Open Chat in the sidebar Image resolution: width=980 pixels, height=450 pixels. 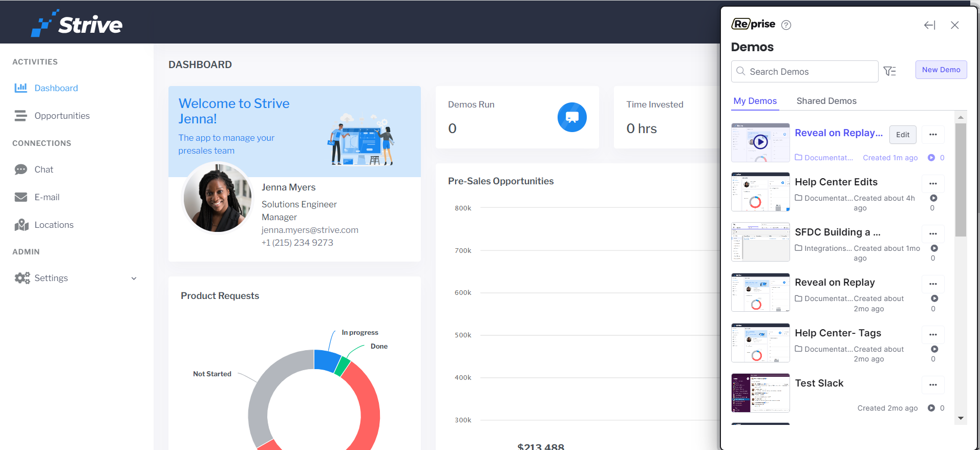pyautogui.click(x=44, y=169)
